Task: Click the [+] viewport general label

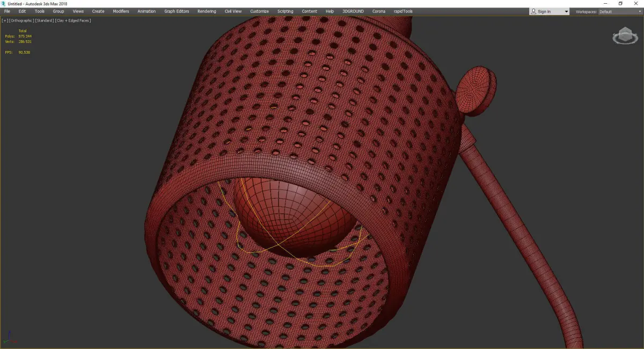Action: tap(5, 20)
